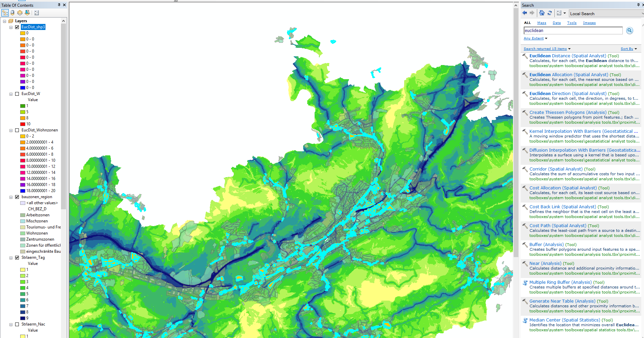Switch to List By Selection view

pyautogui.click(x=27, y=13)
